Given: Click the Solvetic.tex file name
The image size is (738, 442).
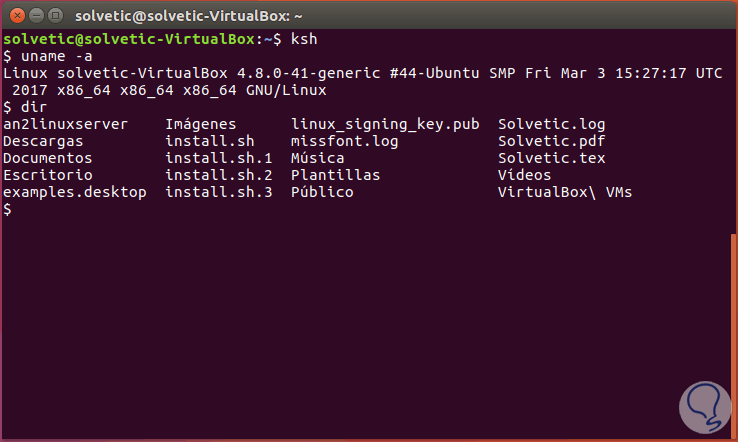Looking at the screenshot, I should 551,158.
